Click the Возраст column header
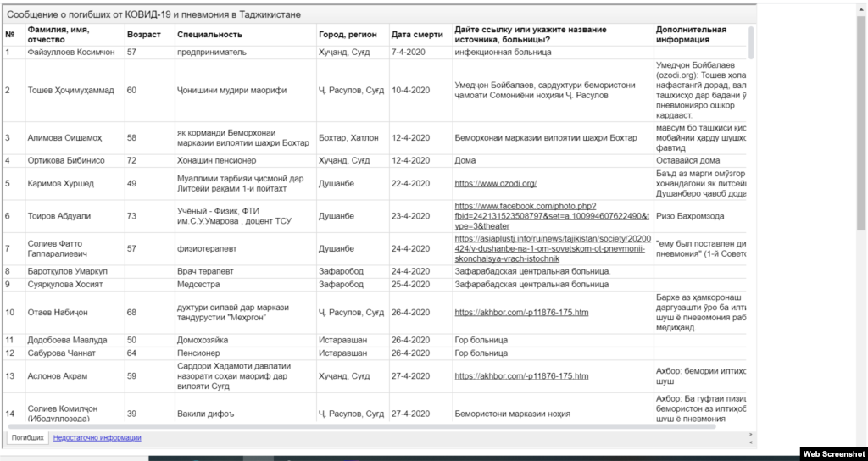The height and width of the screenshot is (461, 868). (x=142, y=35)
